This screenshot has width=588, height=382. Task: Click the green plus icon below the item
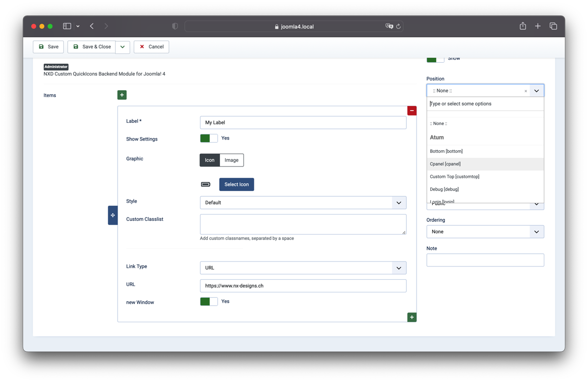(412, 317)
